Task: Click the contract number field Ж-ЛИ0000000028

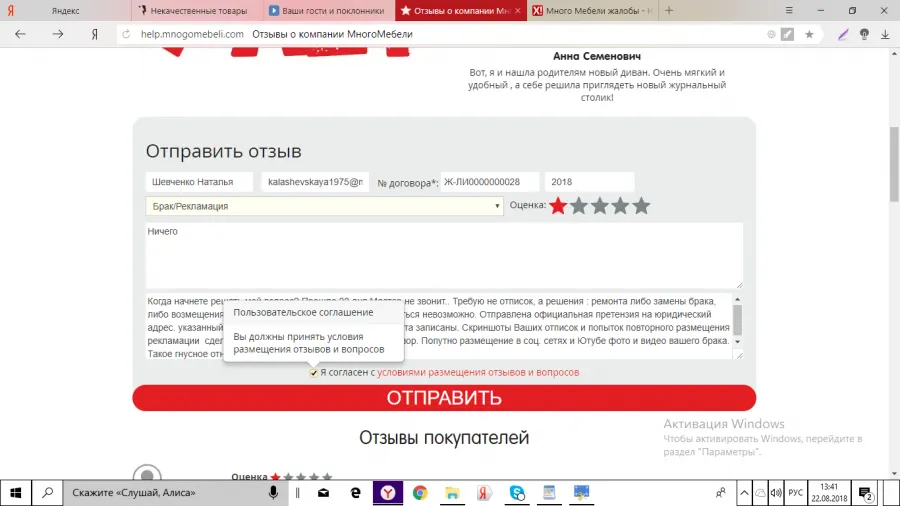Action: pyautogui.click(x=490, y=182)
